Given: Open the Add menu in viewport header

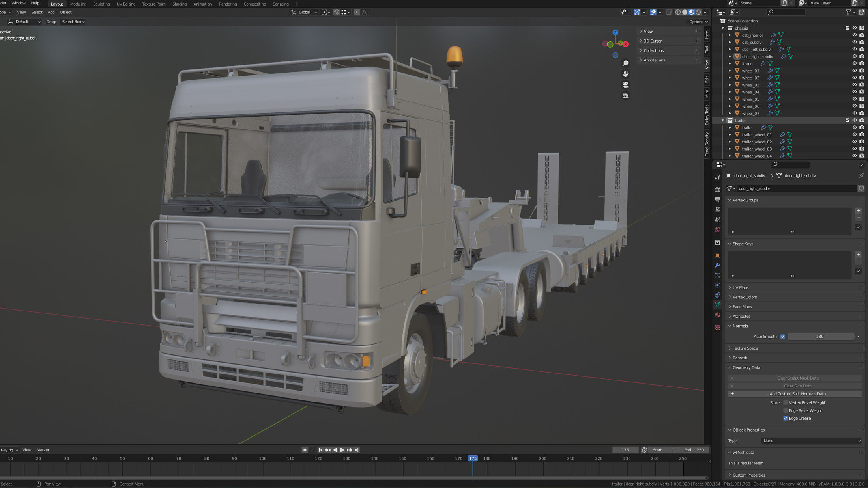Looking at the screenshot, I should 51,12.
